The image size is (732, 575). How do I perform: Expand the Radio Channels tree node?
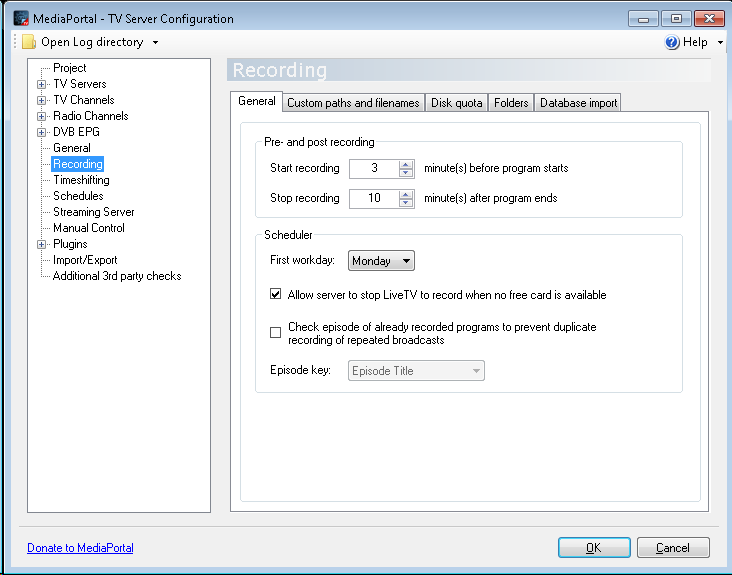42,116
